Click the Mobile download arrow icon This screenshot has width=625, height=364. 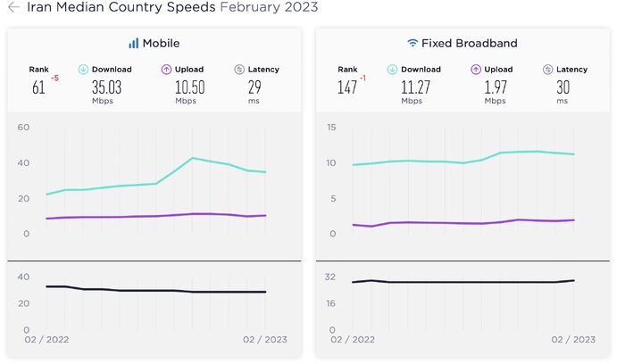83,70
